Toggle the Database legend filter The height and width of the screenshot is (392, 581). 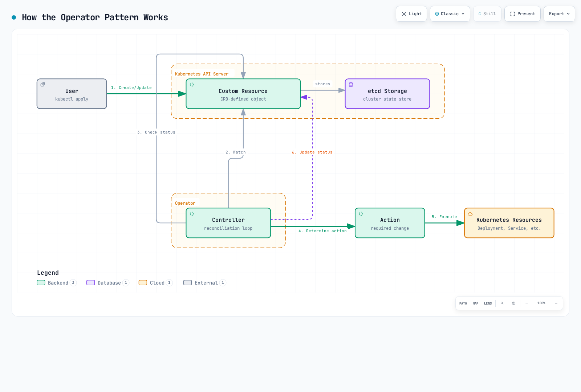click(107, 283)
